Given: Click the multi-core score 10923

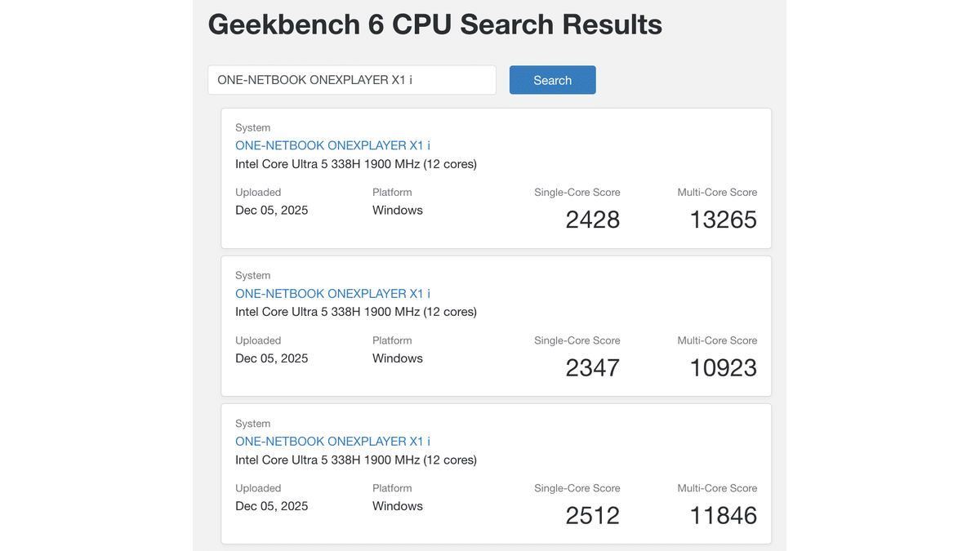Looking at the screenshot, I should coord(723,367).
